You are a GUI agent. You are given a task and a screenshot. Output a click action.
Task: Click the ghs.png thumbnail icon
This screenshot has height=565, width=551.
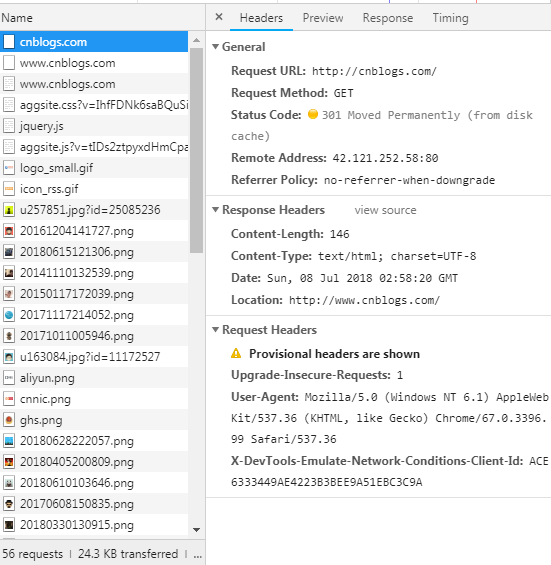coord(9,419)
